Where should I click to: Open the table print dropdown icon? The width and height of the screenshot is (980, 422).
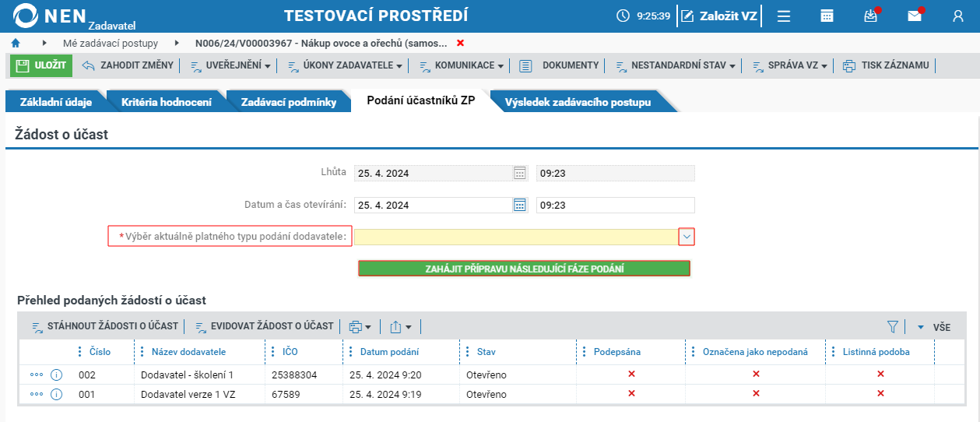tap(360, 326)
